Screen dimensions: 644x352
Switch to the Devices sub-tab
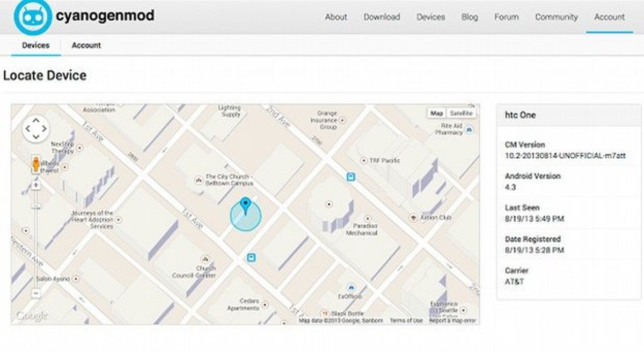tap(35, 46)
